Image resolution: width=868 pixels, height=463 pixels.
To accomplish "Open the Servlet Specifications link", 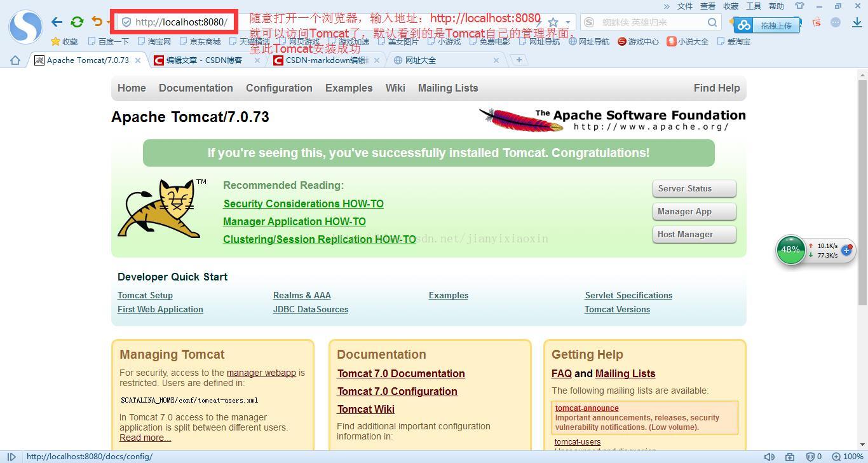I will pyautogui.click(x=628, y=295).
